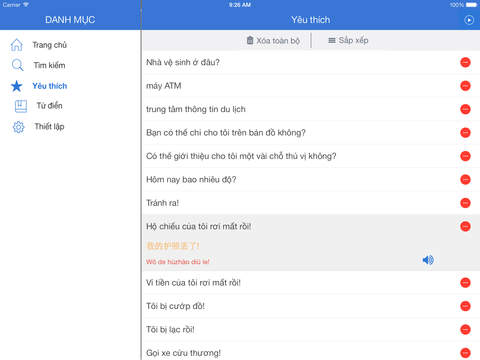The height and width of the screenshot is (360, 480).
Task: Click Sắp xếp sort button
Action: click(x=348, y=41)
